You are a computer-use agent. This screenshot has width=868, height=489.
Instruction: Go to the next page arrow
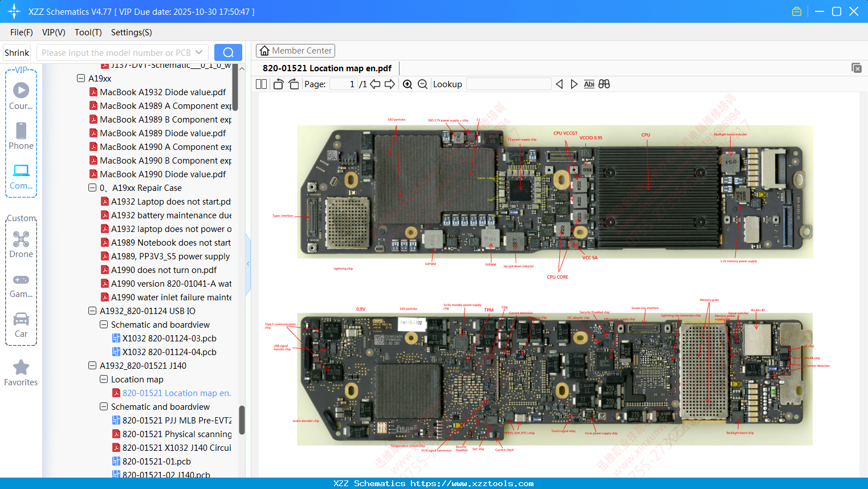click(390, 84)
